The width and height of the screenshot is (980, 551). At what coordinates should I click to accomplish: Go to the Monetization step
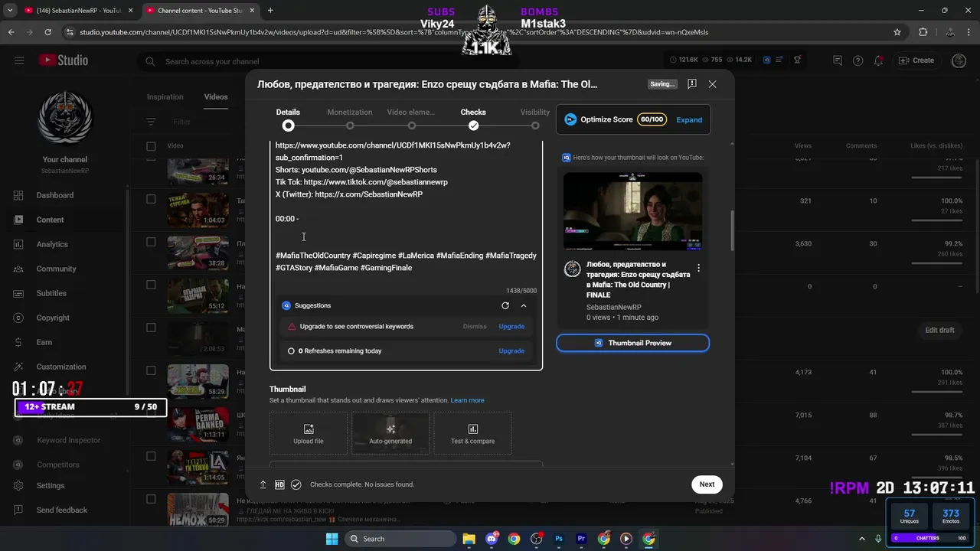pyautogui.click(x=350, y=119)
